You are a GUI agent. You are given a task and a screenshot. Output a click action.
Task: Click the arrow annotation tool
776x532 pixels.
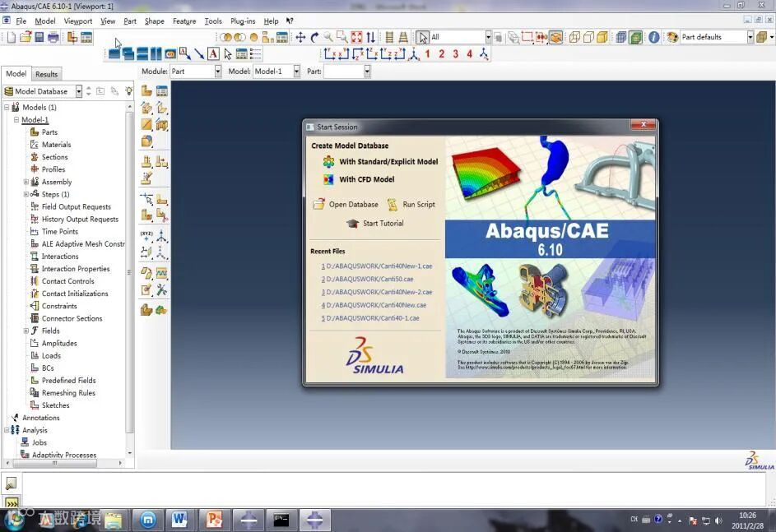199,54
